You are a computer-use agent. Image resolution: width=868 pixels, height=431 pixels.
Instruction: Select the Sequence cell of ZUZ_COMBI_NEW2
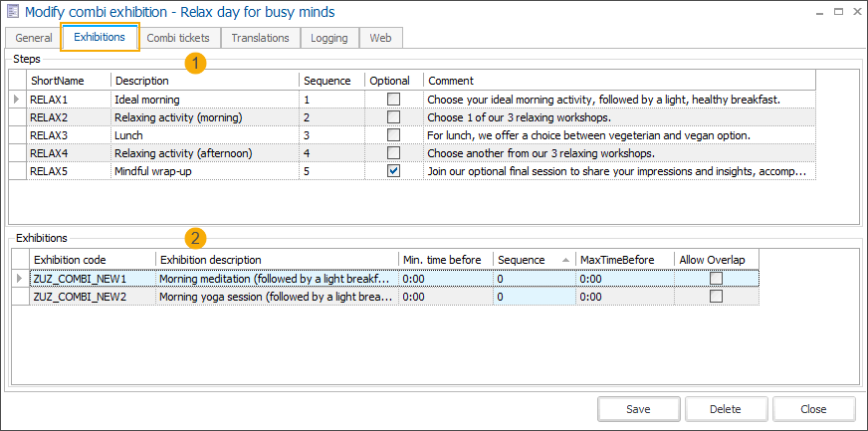pyautogui.click(x=534, y=297)
